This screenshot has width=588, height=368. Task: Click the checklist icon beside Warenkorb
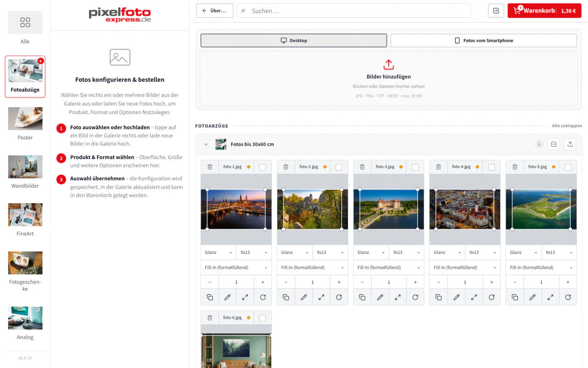tap(496, 11)
